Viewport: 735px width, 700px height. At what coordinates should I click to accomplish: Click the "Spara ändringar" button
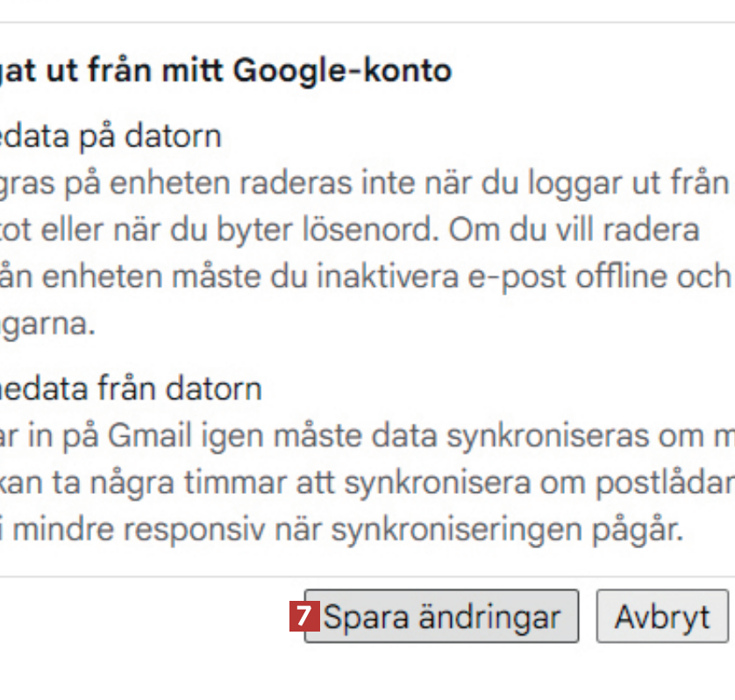[441, 617]
